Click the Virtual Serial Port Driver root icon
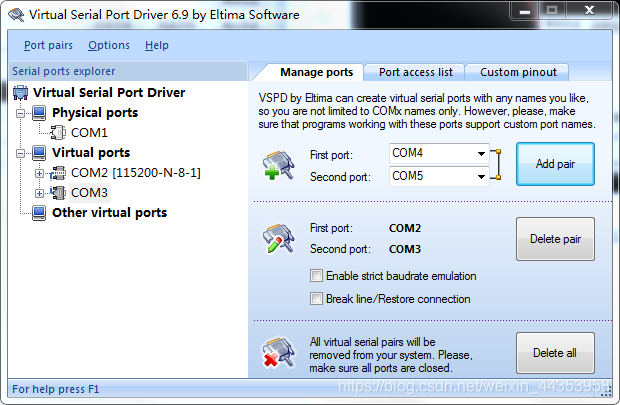Image resolution: width=620 pixels, height=405 pixels. click(21, 93)
